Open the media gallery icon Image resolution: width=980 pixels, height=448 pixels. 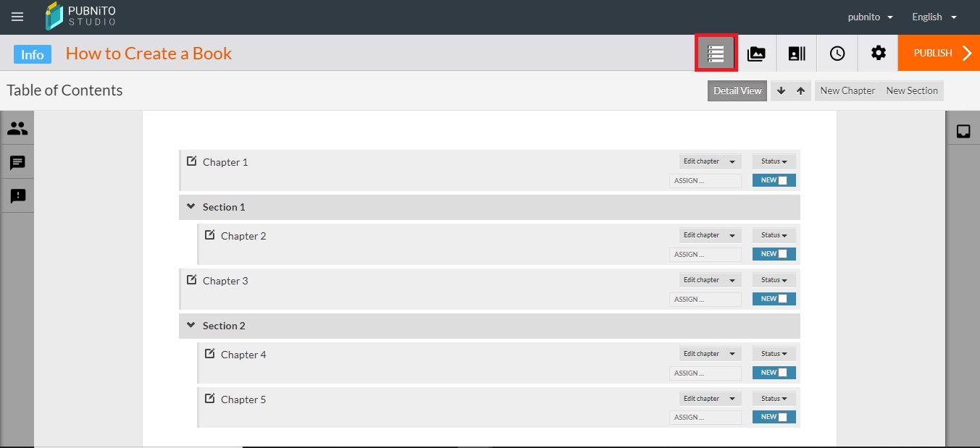[756, 54]
